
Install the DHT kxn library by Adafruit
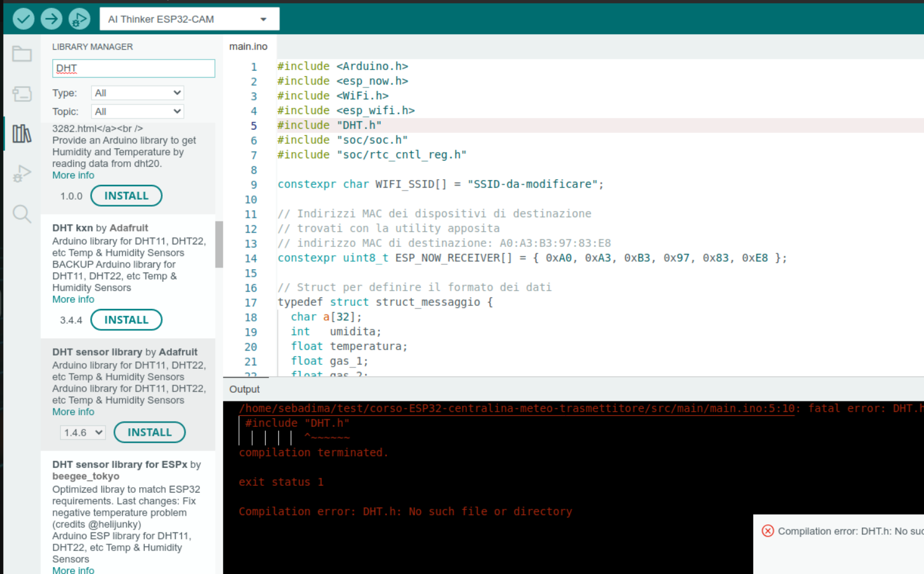tap(126, 320)
